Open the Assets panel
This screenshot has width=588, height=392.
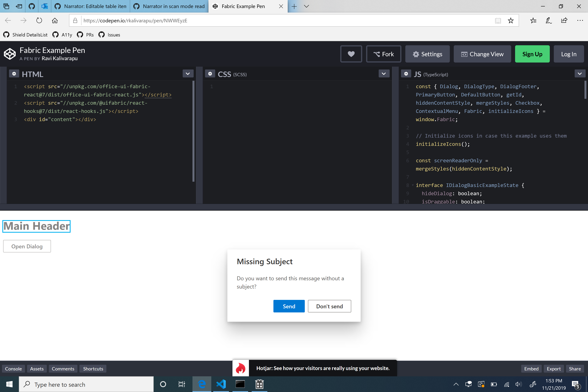[x=37, y=368]
